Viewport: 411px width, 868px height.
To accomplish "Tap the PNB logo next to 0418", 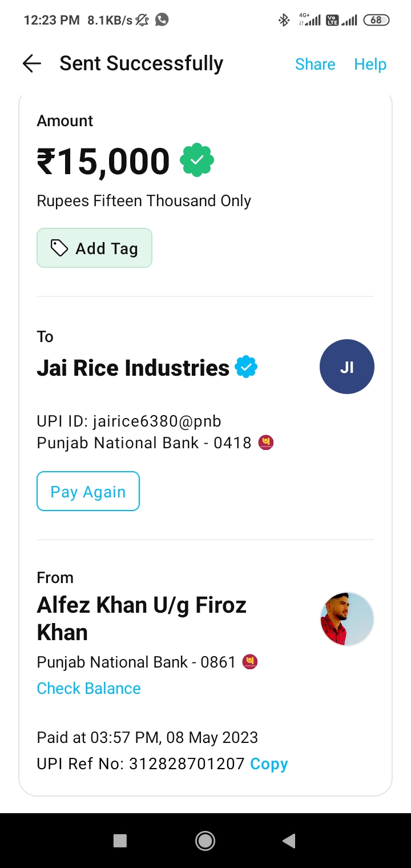I will click(266, 443).
